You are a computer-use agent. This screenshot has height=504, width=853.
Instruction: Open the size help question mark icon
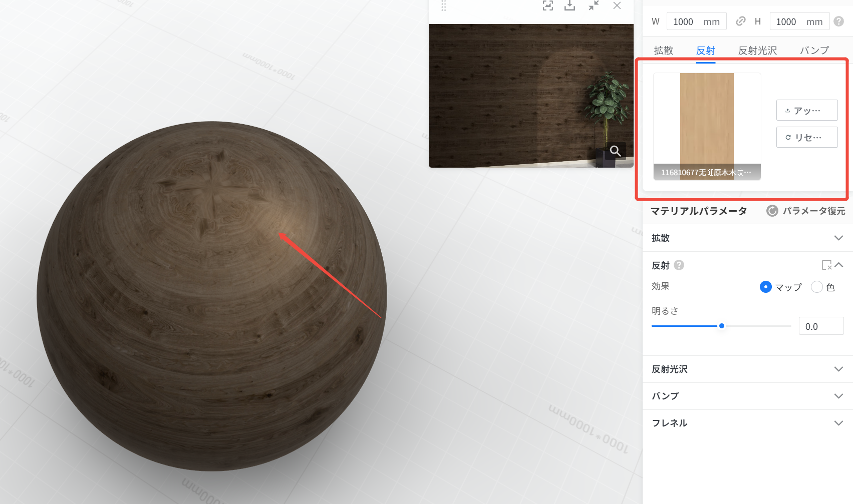[839, 21]
